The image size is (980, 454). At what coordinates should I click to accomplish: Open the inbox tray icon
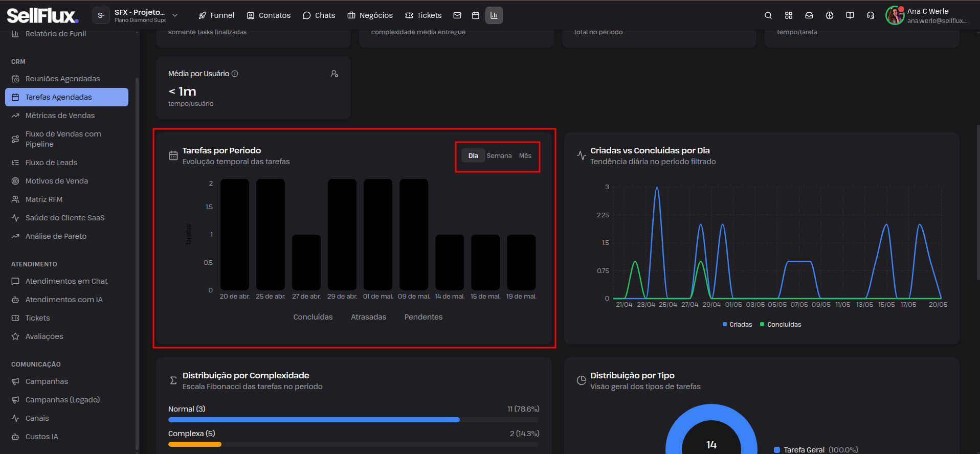809,15
